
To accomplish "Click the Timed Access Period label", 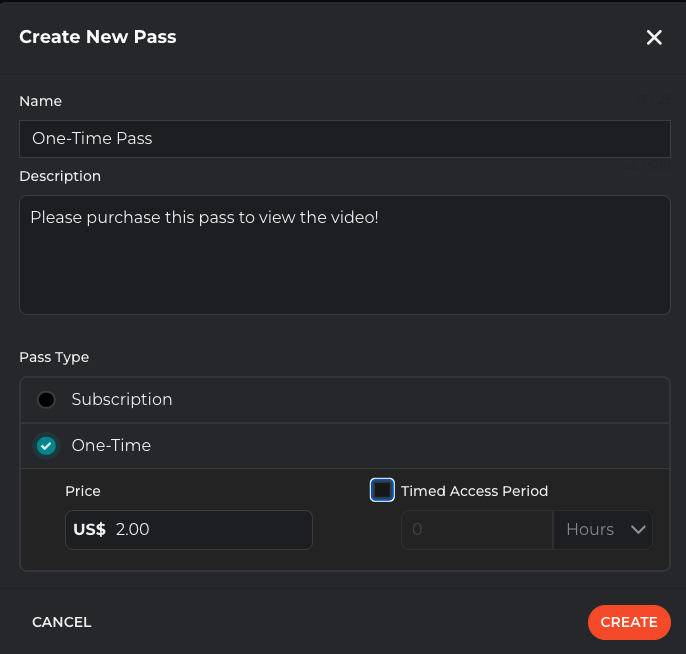I will click(474, 491).
